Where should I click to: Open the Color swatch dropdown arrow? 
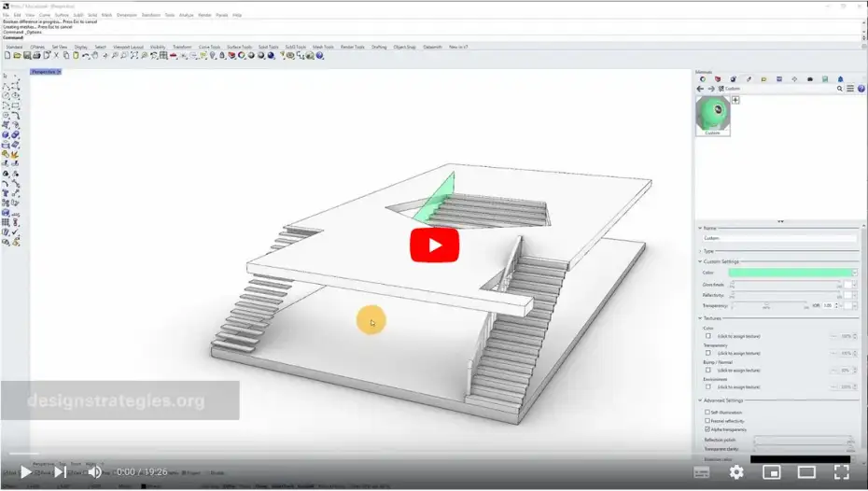855,273
